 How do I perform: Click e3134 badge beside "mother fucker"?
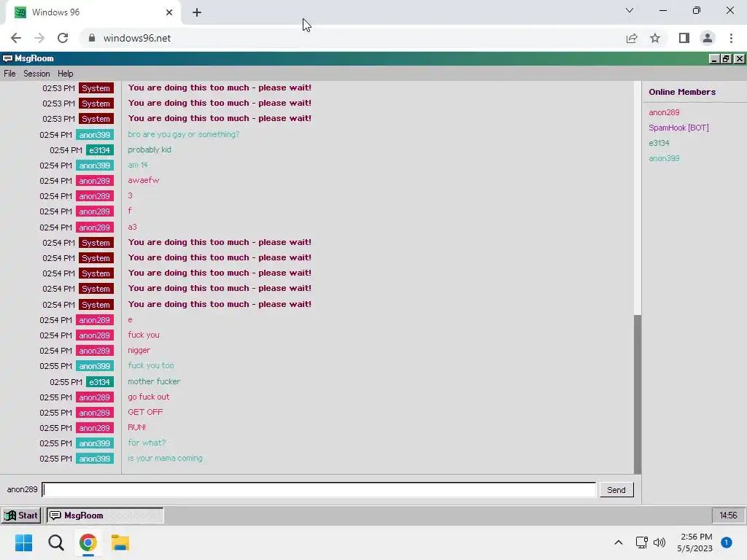tap(99, 382)
